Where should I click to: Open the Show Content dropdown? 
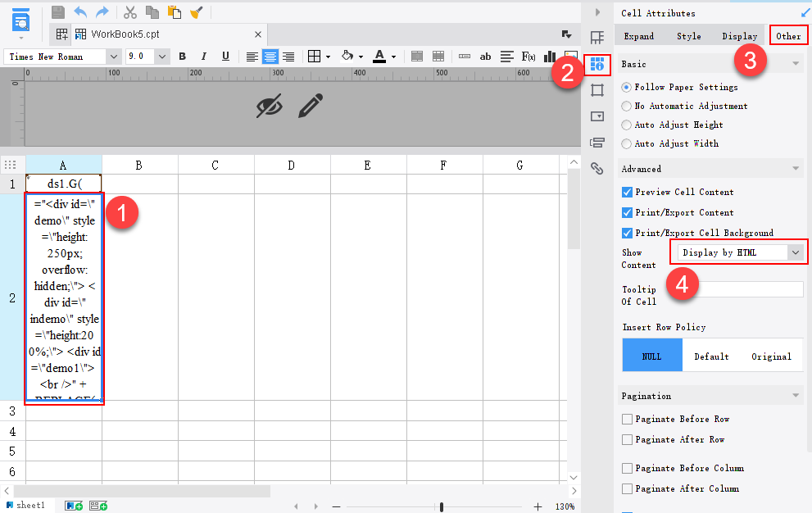(x=795, y=252)
